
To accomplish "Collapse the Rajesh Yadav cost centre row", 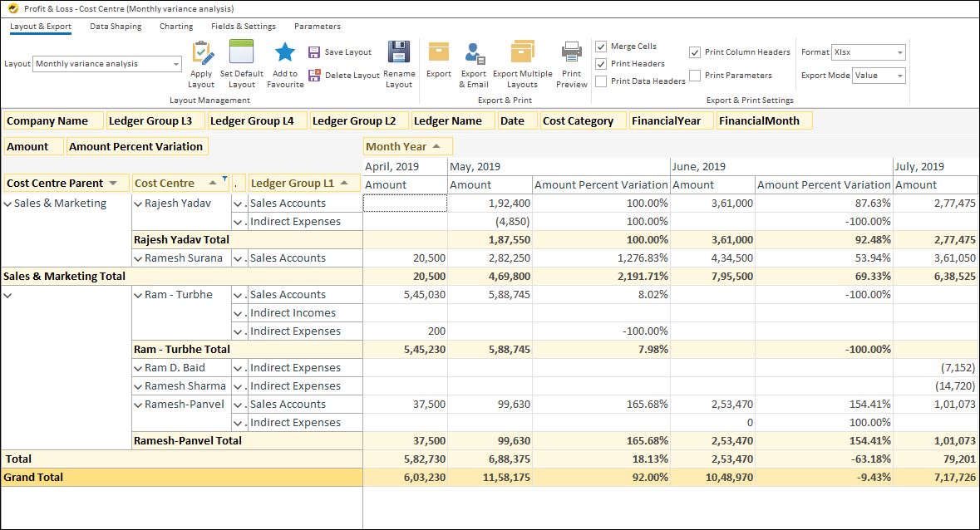I will (137, 203).
